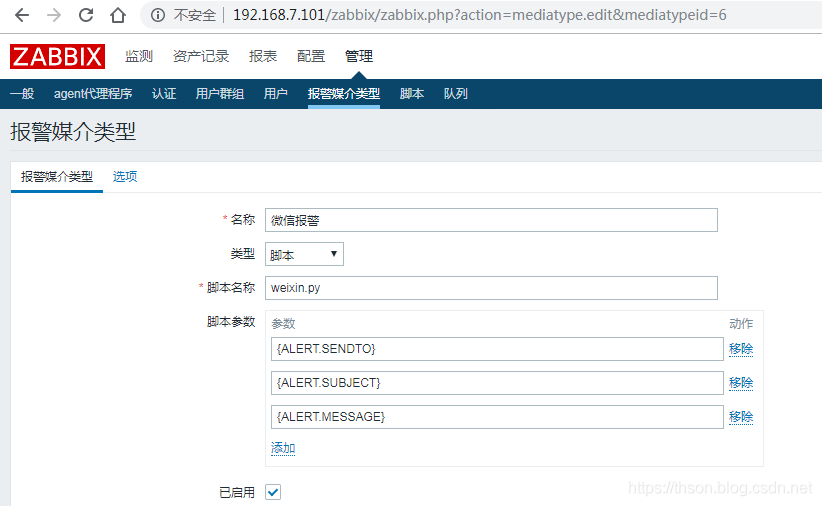Click the 名称 field containing 微信报警

pos(491,220)
